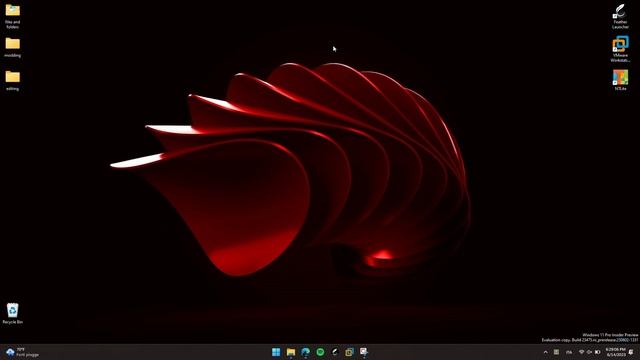
Task: Launch Microsoft Edge from the taskbar
Action: coord(306,352)
